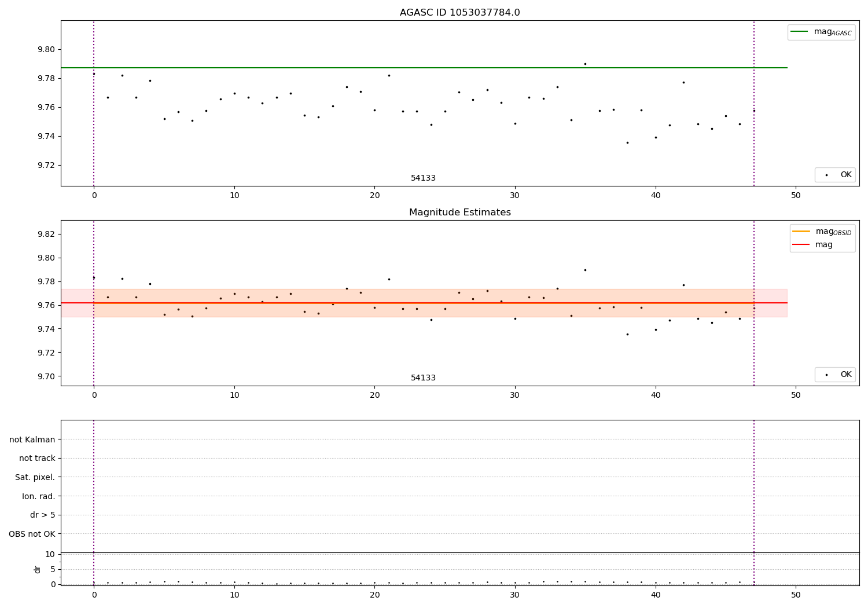This screenshot has width=868, height=608.
Task: Click the "54133" label in the top plot
Action: pos(423,178)
